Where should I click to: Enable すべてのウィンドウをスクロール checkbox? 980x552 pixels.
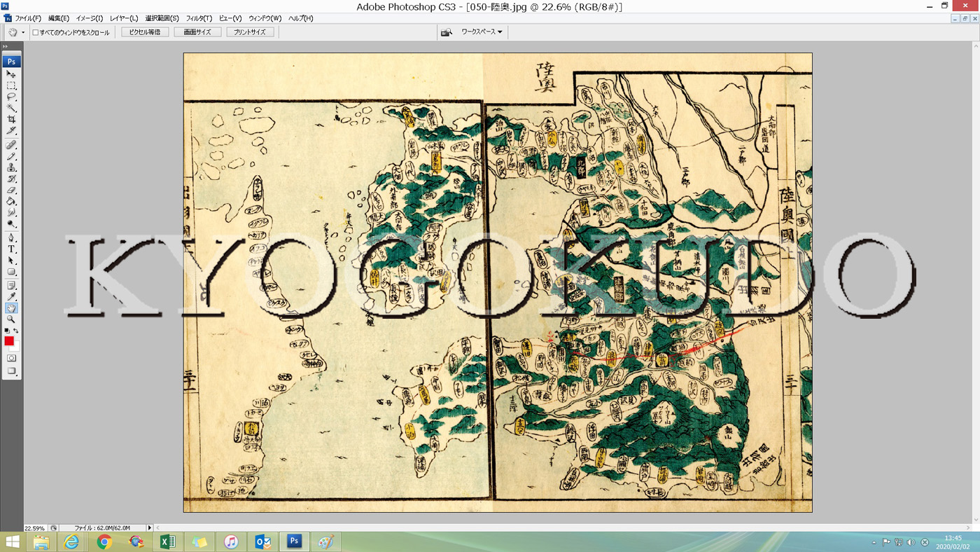[36, 32]
